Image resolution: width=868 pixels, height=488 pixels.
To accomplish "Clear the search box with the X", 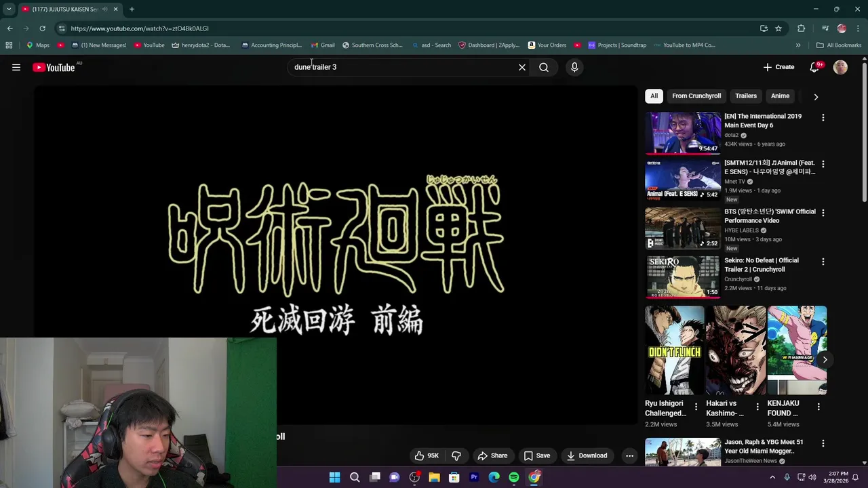I will coord(522,67).
